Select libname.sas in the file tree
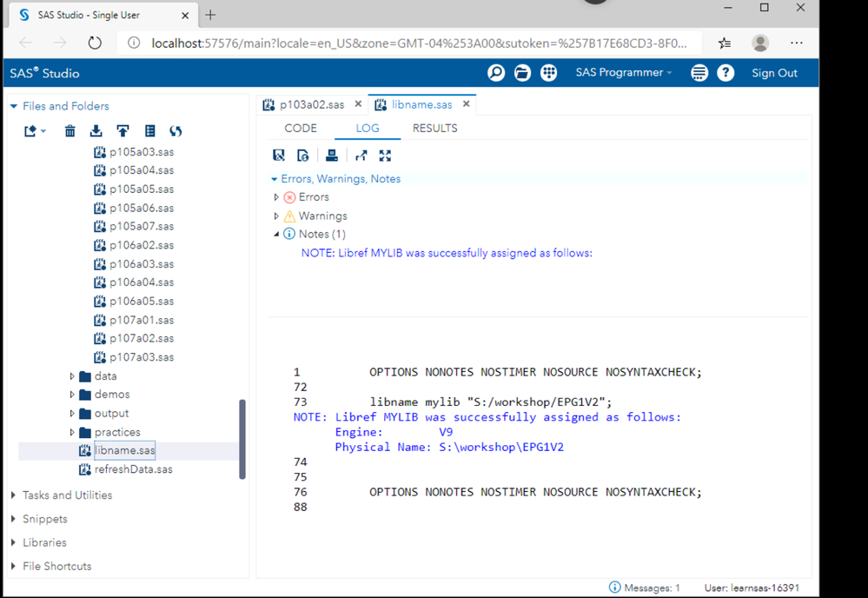Screen dimensions: 868x598 (124, 451)
